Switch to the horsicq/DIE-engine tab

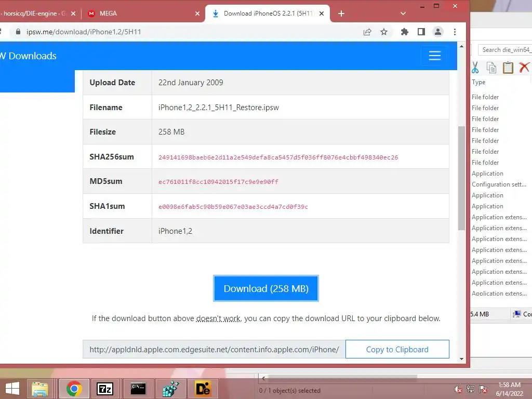[34, 14]
